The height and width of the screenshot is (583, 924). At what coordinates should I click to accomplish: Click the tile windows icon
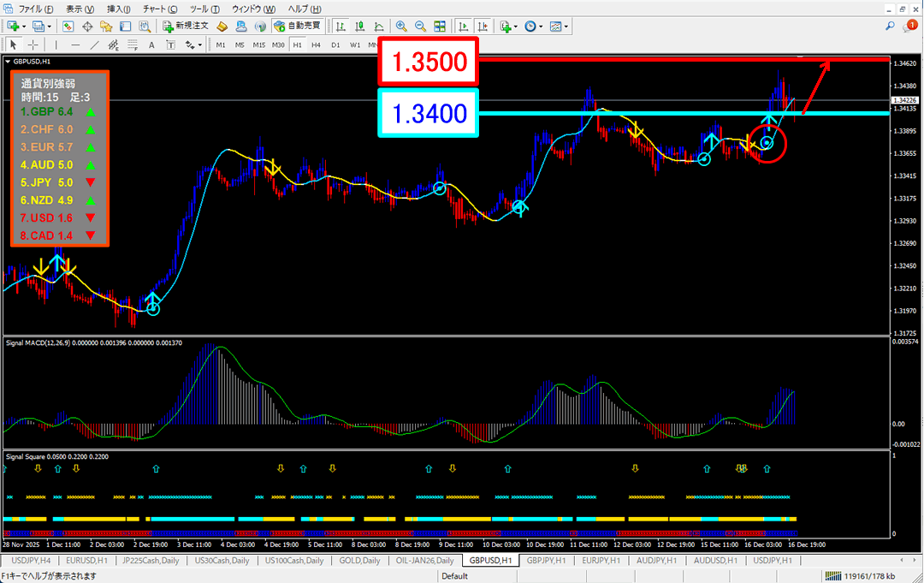pyautogui.click(x=439, y=27)
